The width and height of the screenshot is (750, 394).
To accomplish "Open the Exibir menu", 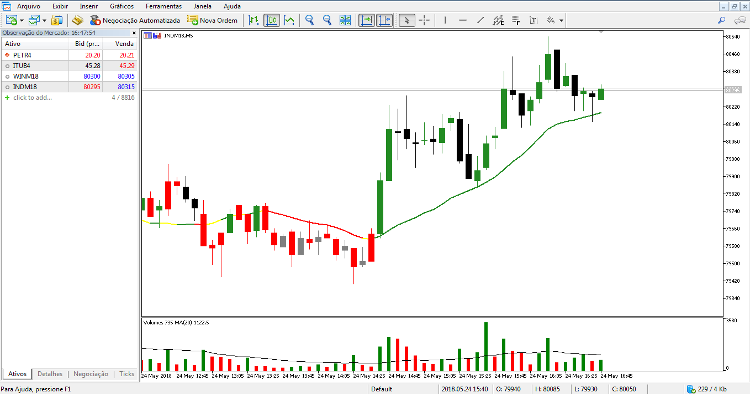I will click(60, 6).
